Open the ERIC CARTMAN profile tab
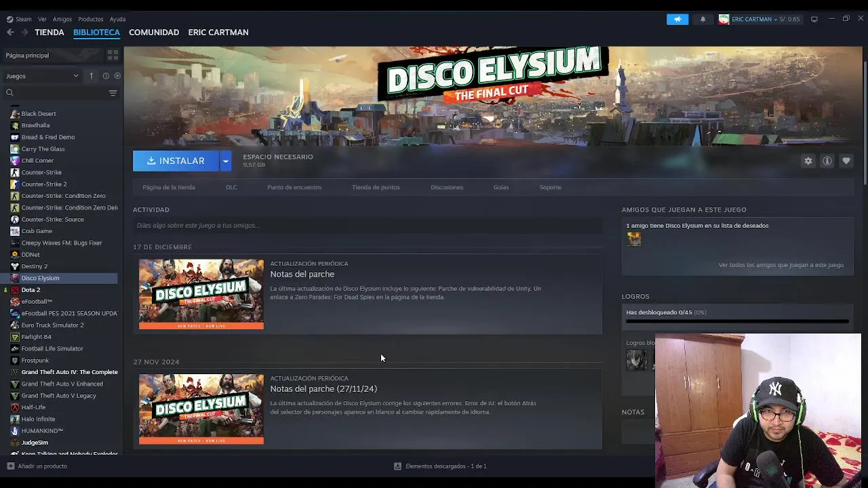This screenshot has height=488, width=868. click(x=218, y=32)
